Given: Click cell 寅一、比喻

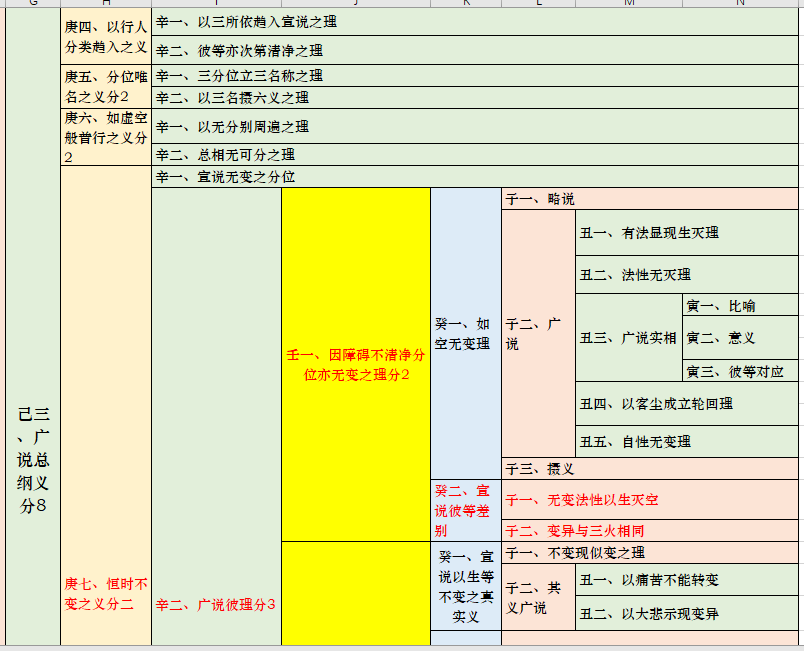Looking at the screenshot, I should [x=740, y=306].
